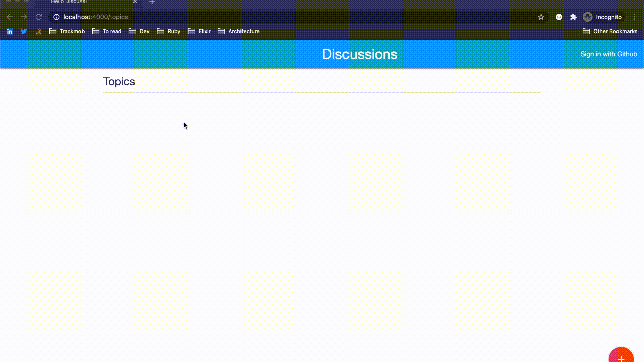Open the Twitter bookmark icon

(x=24, y=31)
